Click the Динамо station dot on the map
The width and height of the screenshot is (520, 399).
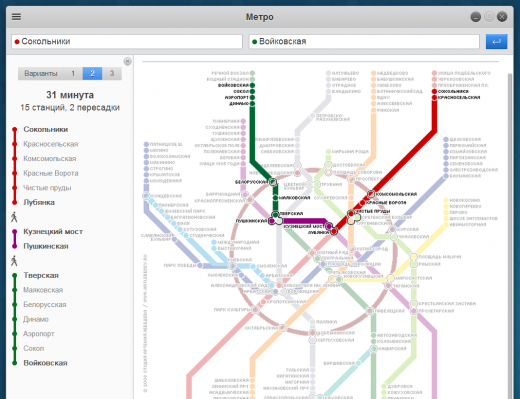pyautogui.click(x=252, y=104)
